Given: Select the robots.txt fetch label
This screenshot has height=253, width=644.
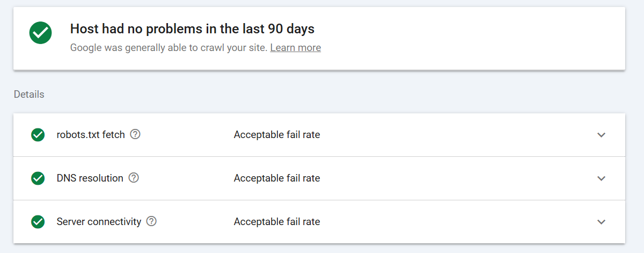Looking at the screenshot, I should [x=91, y=135].
